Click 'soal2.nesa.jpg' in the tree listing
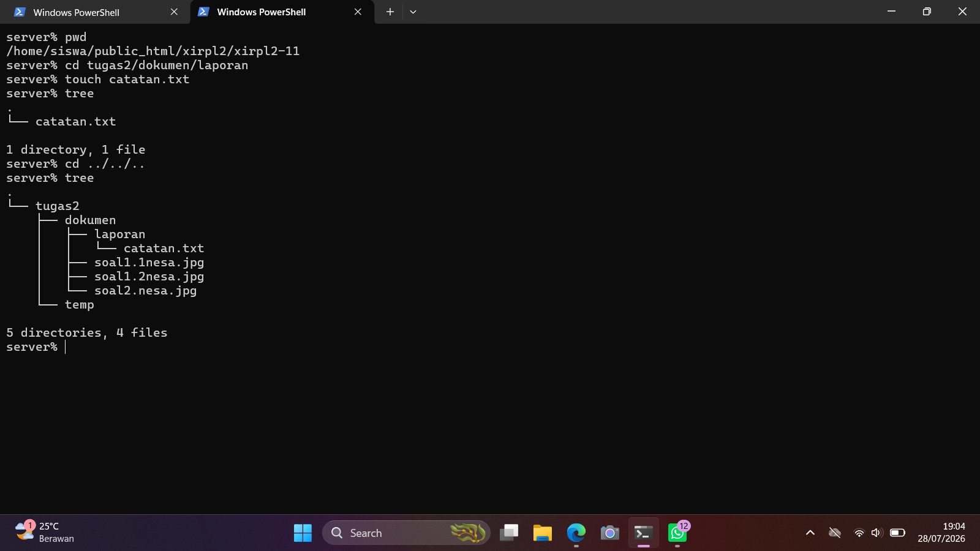The width and height of the screenshot is (980, 551). pos(146,291)
